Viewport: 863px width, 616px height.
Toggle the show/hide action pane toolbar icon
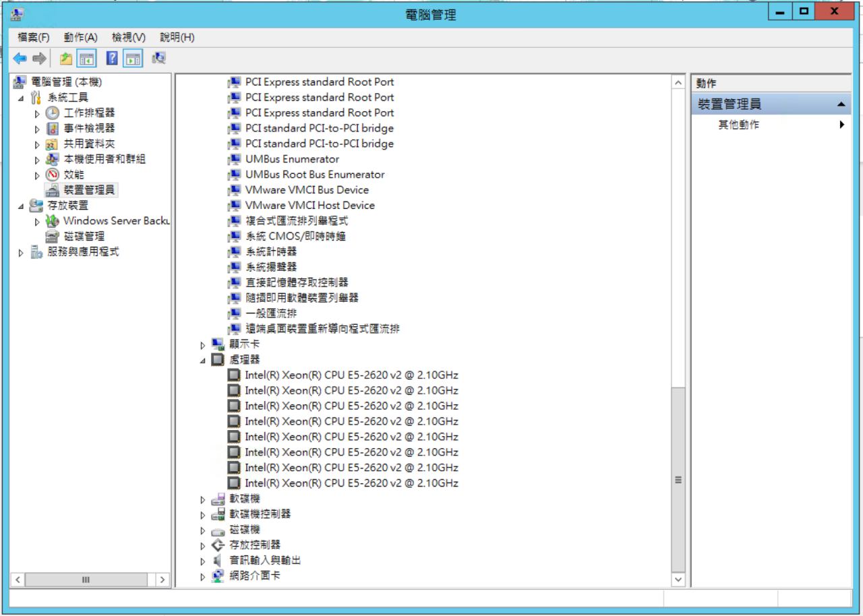[x=133, y=59]
